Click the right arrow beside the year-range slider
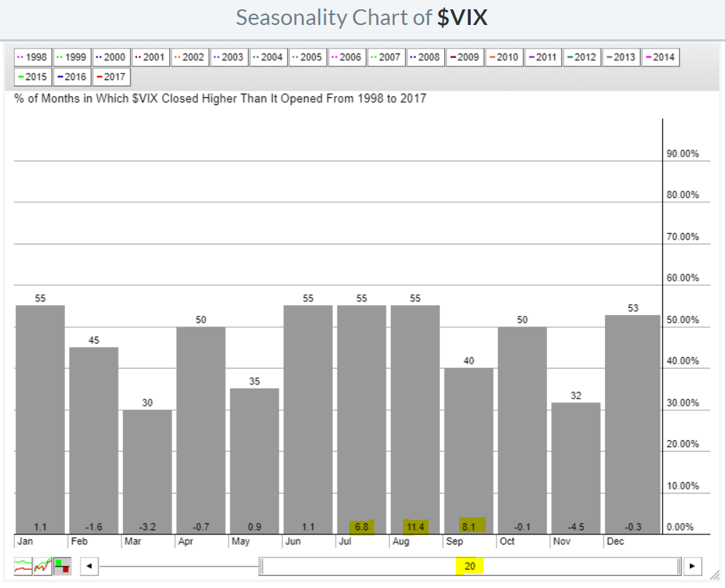725x588 pixels. [x=691, y=567]
